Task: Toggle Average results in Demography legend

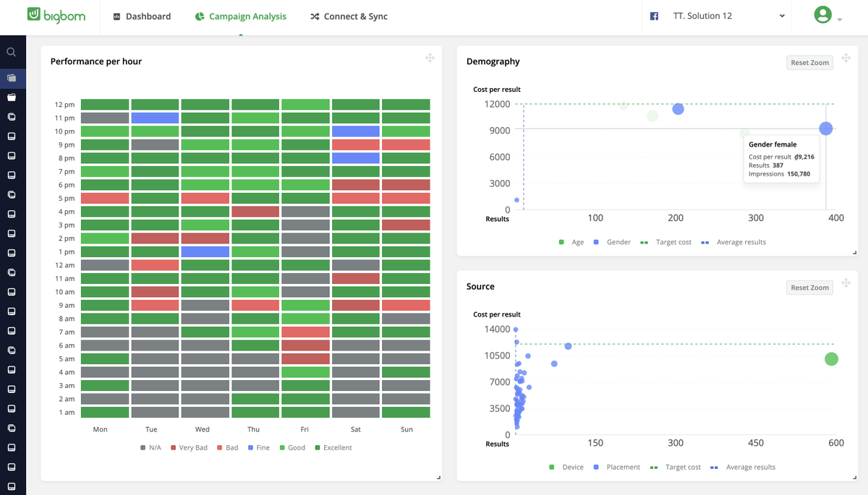Action: [x=733, y=242]
